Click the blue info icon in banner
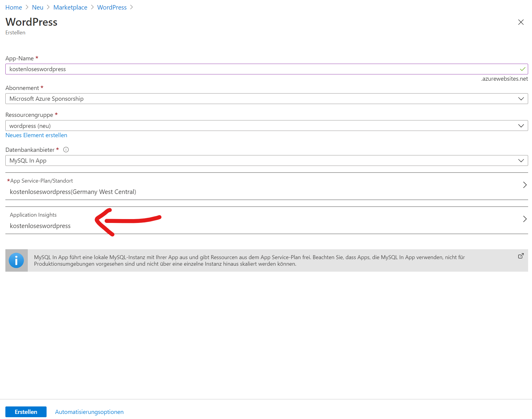This screenshot has width=532, height=419. [x=16, y=260]
